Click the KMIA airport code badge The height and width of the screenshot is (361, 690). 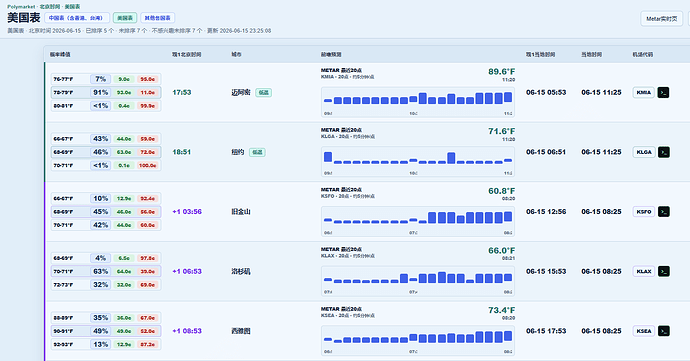click(x=644, y=92)
